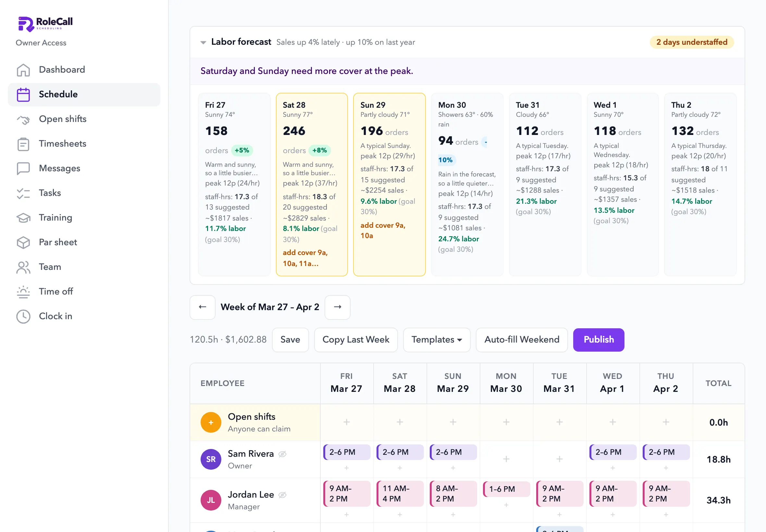Viewport: 766px width, 532px height.
Task: Toggle Jordan Lee's visibility eye icon
Action: click(282, 495)
